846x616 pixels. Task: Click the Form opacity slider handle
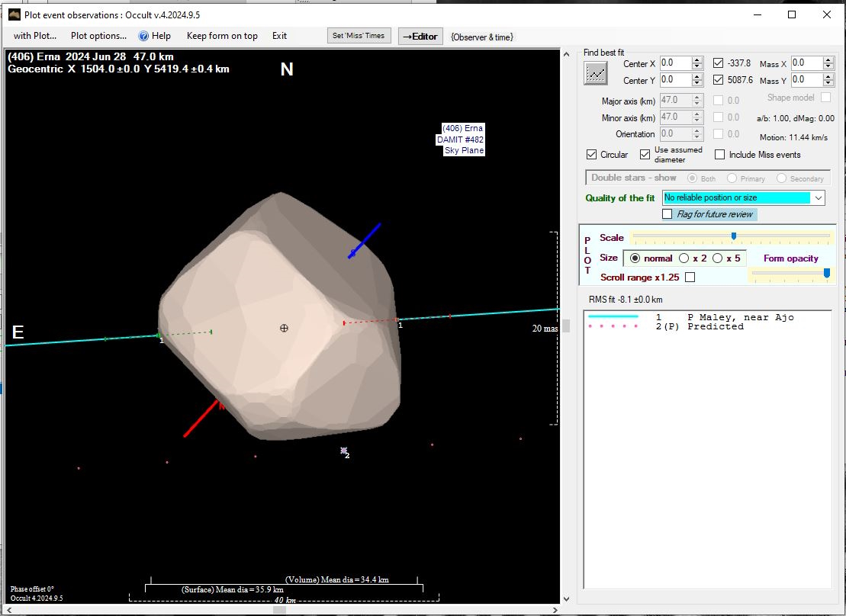click(826, 273)
